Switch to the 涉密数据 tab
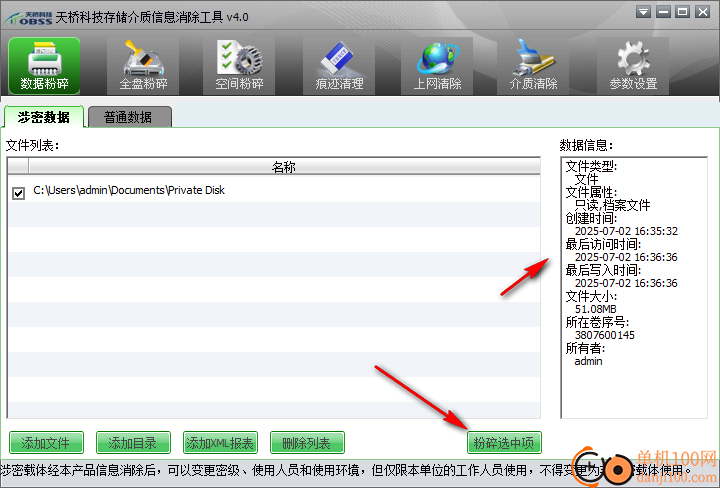 click(x=44, y=117)
